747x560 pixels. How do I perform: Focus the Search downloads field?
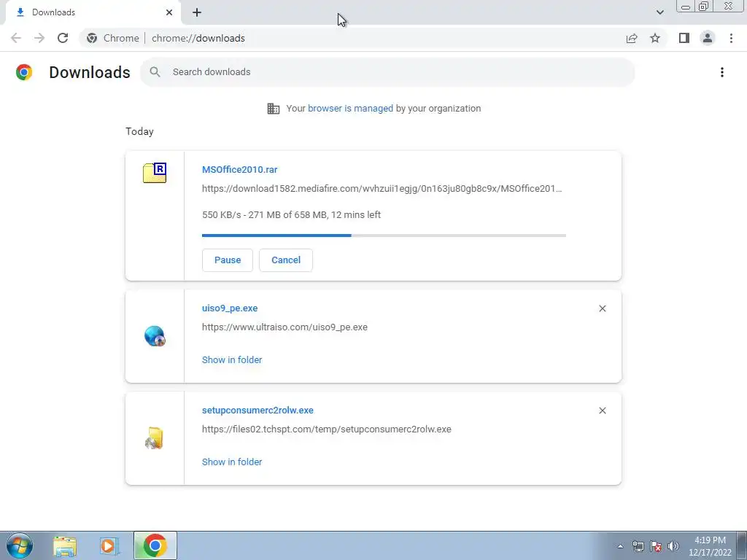coord(388,72)
